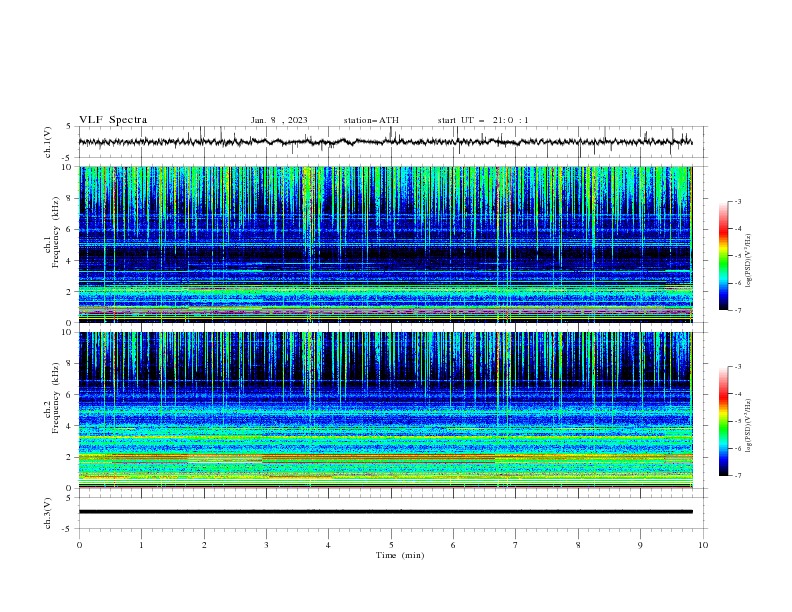Click the ch.1 voltage waveform trace

[385, 142]
